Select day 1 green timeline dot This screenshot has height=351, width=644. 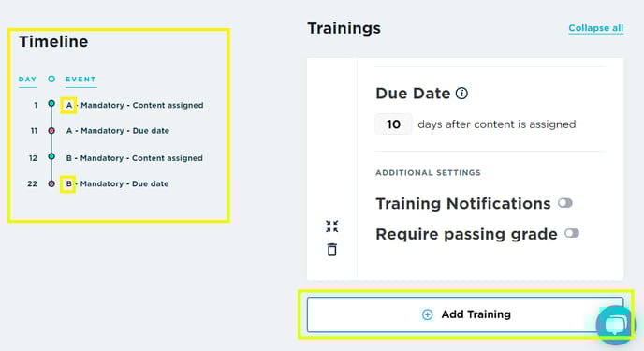[x=51, y=104]
